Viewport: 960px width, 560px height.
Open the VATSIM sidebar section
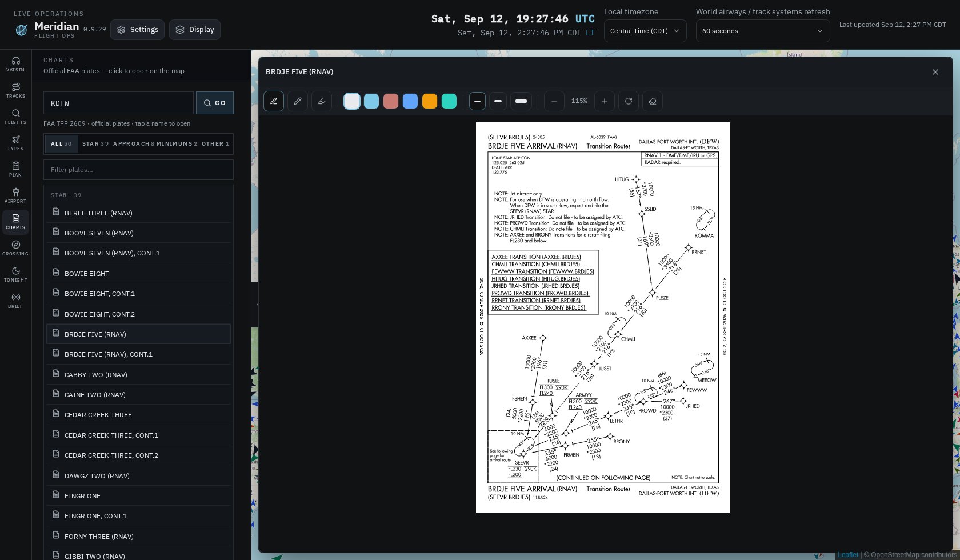click(x=15, y=64)
